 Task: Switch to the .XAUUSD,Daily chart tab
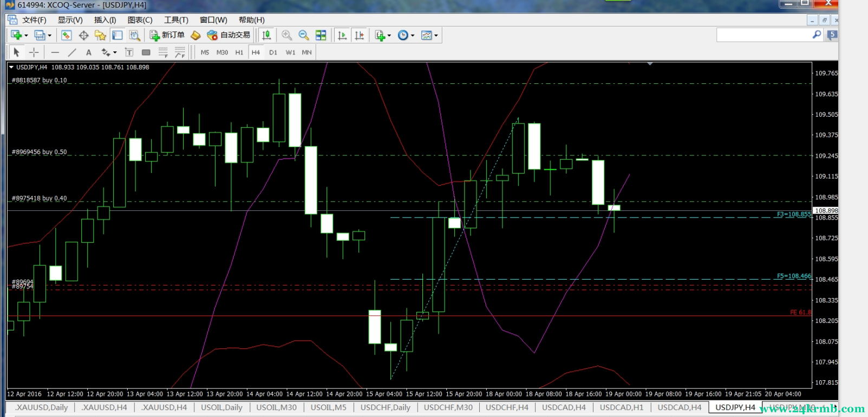click(x=41, y=407)
